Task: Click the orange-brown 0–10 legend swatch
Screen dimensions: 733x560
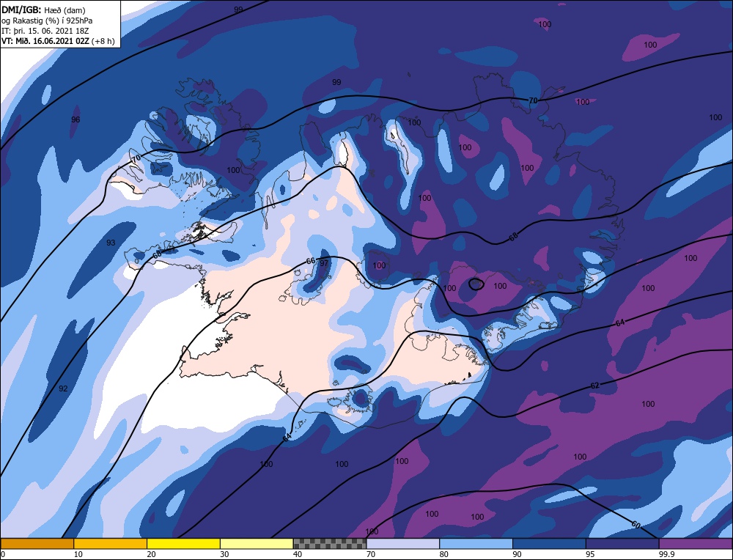Action: (x=37, y=543)
